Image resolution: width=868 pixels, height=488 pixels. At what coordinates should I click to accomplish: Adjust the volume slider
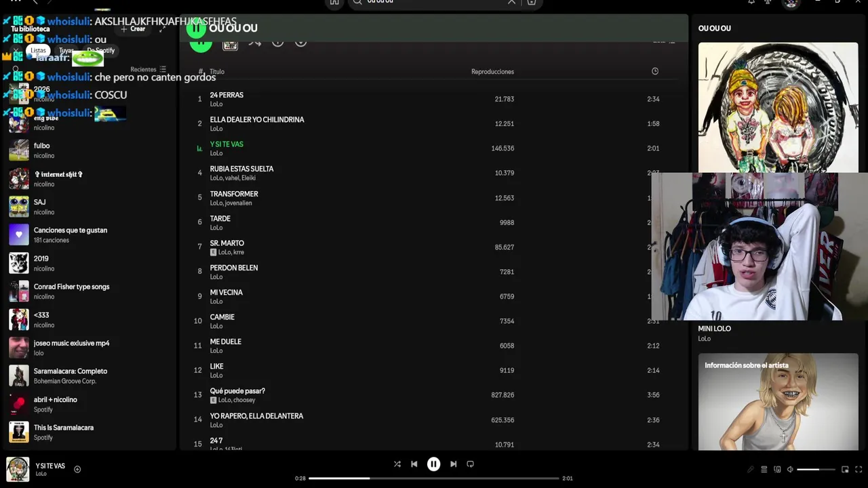[816, 469]
